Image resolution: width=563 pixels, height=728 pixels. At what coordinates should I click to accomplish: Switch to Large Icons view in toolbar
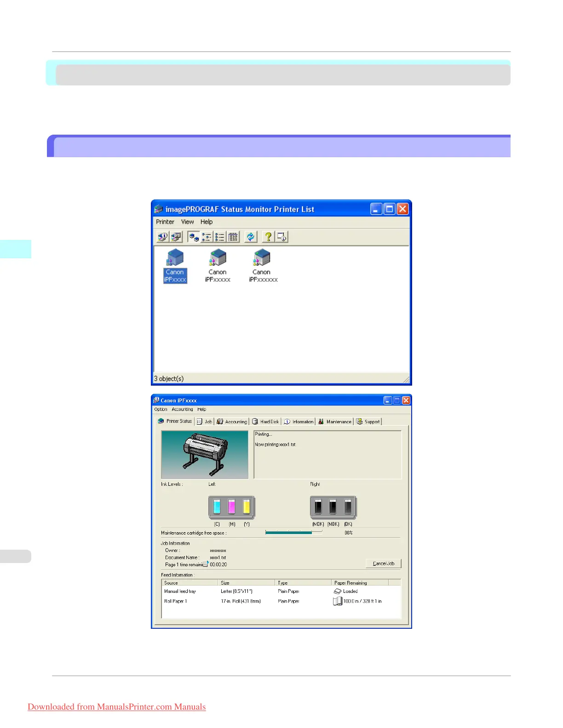pos(194,237)
